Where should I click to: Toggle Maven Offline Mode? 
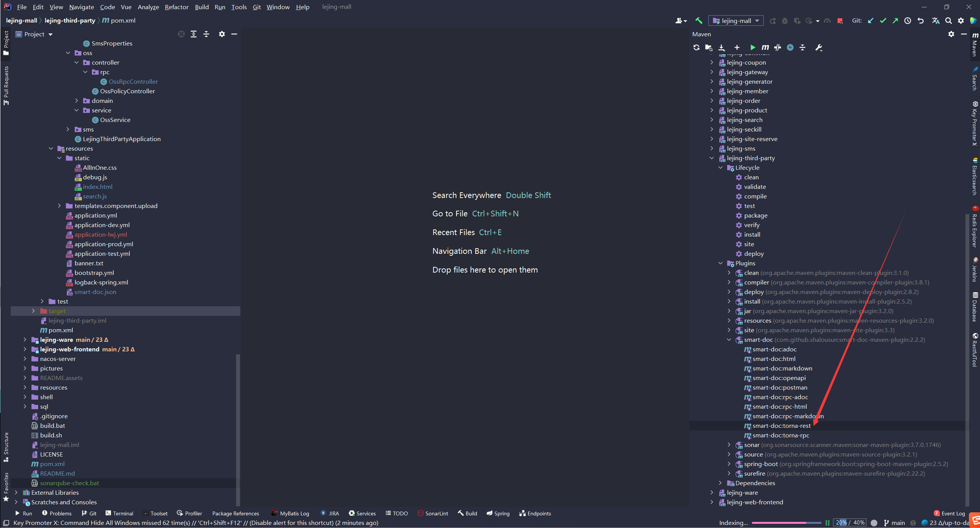(778, 47)
